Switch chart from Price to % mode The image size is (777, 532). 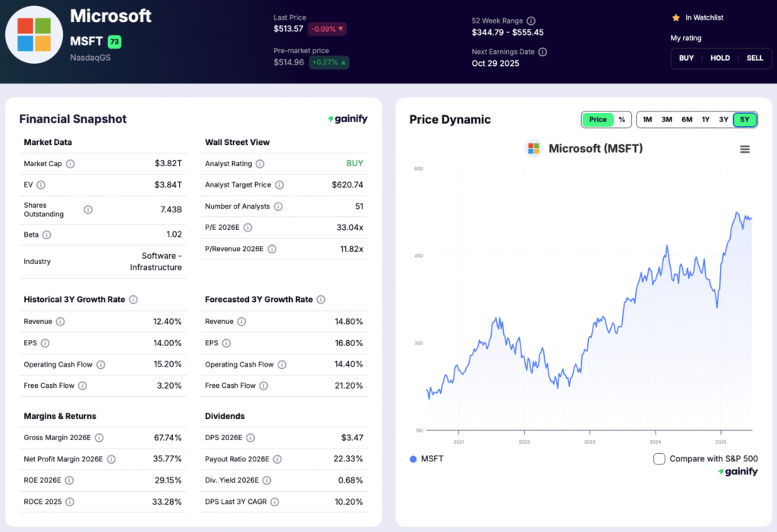[622, 119]
